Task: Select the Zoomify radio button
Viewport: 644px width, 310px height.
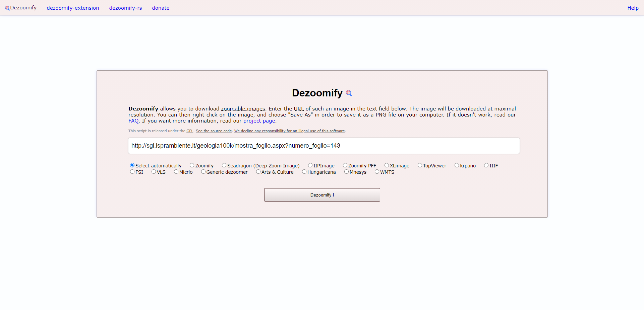Action: tap(192, 165)
